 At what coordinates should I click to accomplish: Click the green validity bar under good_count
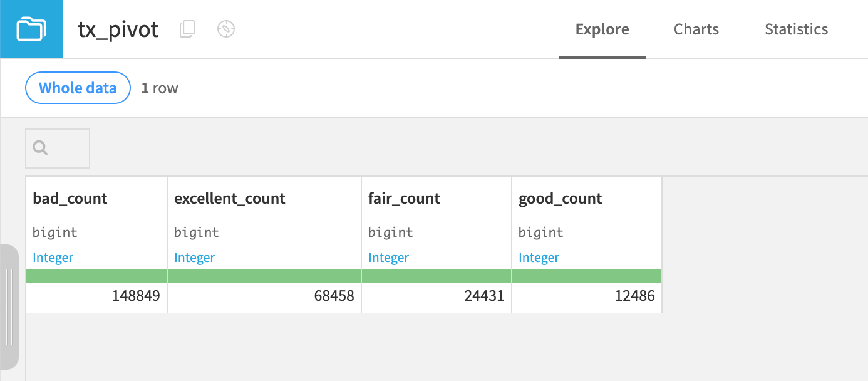pyautogui.click(x=586, y=275)
